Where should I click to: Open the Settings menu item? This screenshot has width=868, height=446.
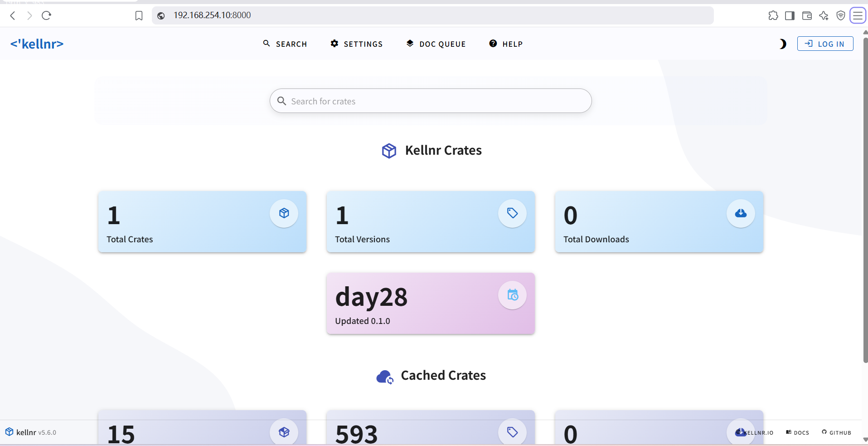point(357,44)
